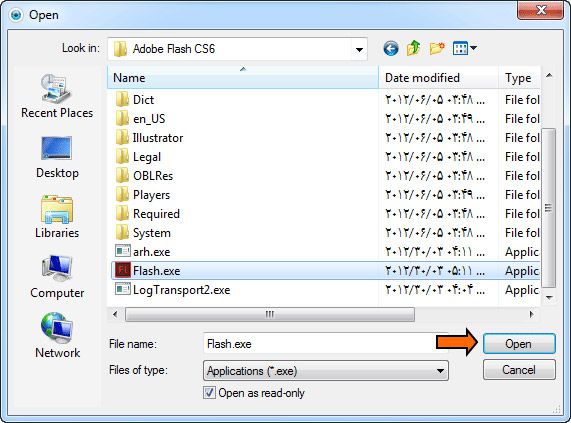Select the LogTransport2.exe file icon
This screenshot has height=423, width=571.
tap(122, 289)
